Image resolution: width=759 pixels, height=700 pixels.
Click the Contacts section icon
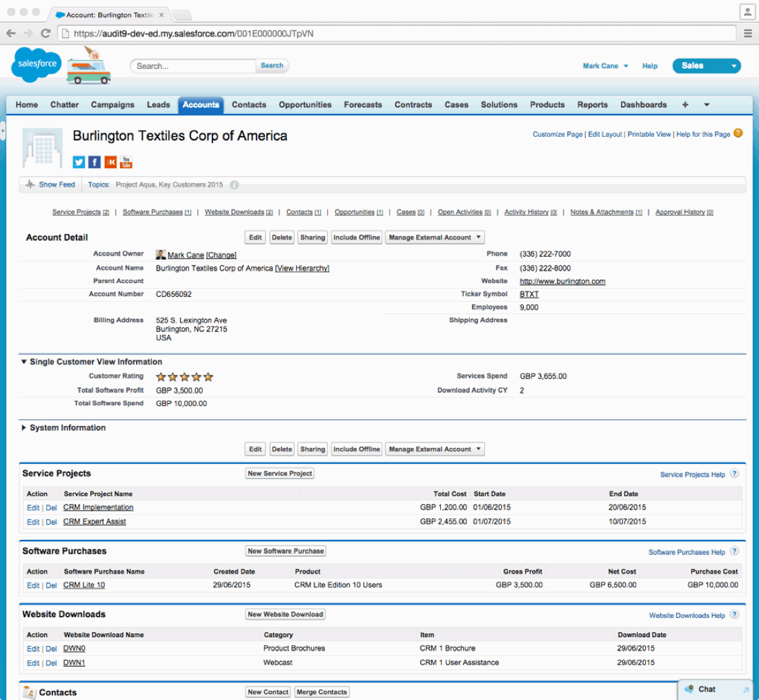click(x=30, y=692)
